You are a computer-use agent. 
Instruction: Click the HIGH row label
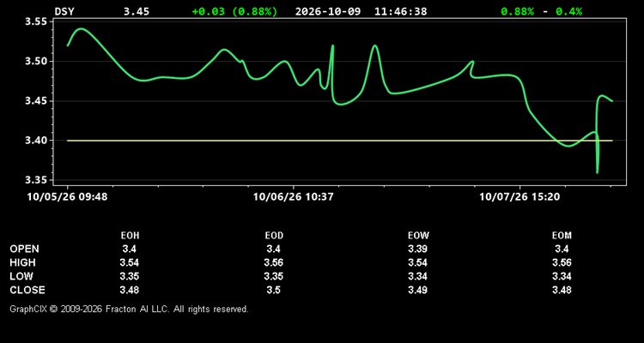coord(22,262)
